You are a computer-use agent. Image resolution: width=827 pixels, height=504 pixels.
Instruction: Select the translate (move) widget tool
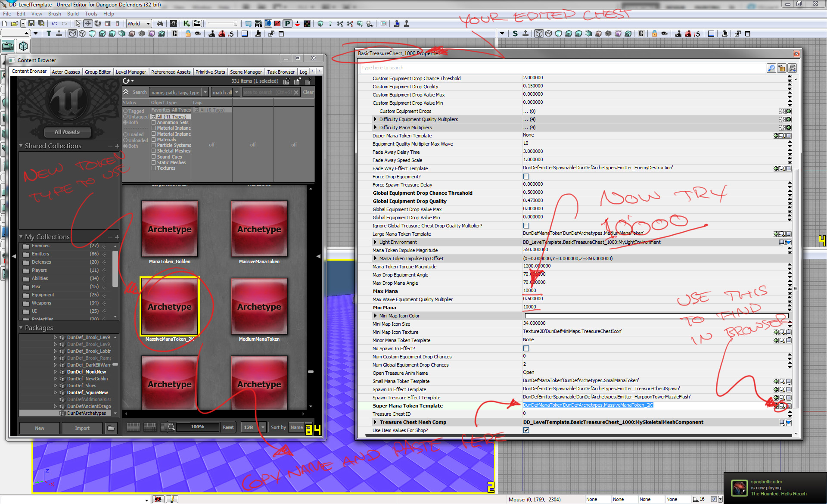pos(88,24)
